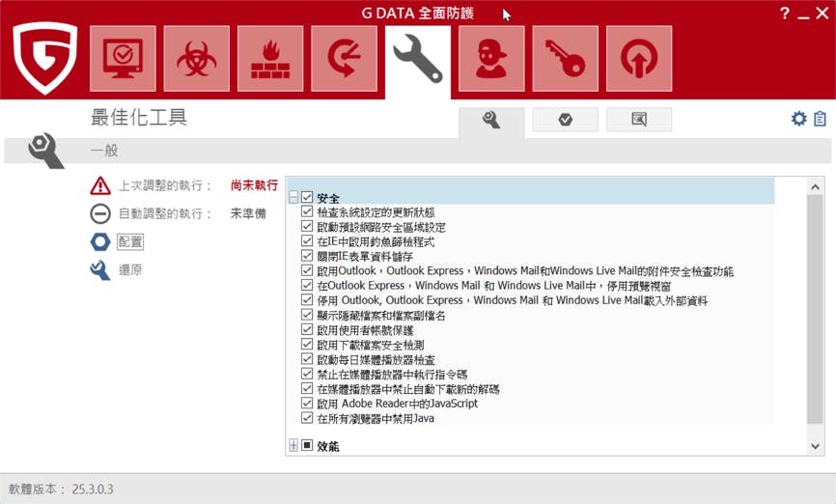Open the Security Center monitor icon
Image resolution: width=836 pixels, height=504 pixels.
pos(124,58)
